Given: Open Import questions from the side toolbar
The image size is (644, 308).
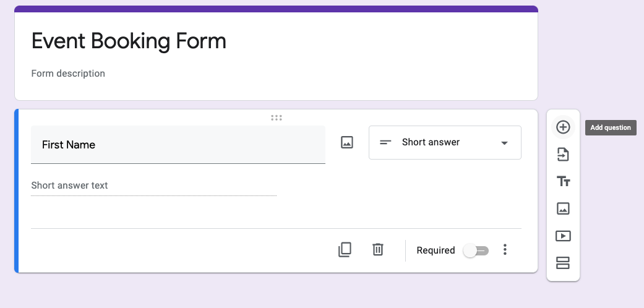Looking at the screenshot, I should point(563,155).
